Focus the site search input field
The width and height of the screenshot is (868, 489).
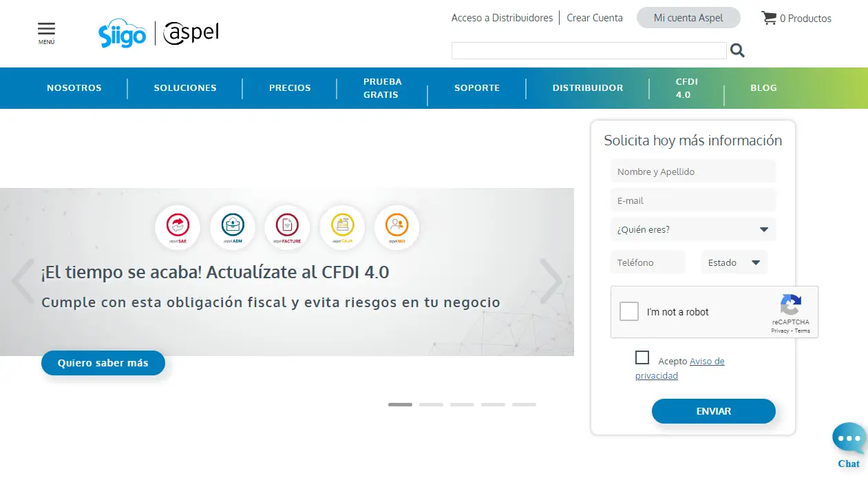click(589, 50)
